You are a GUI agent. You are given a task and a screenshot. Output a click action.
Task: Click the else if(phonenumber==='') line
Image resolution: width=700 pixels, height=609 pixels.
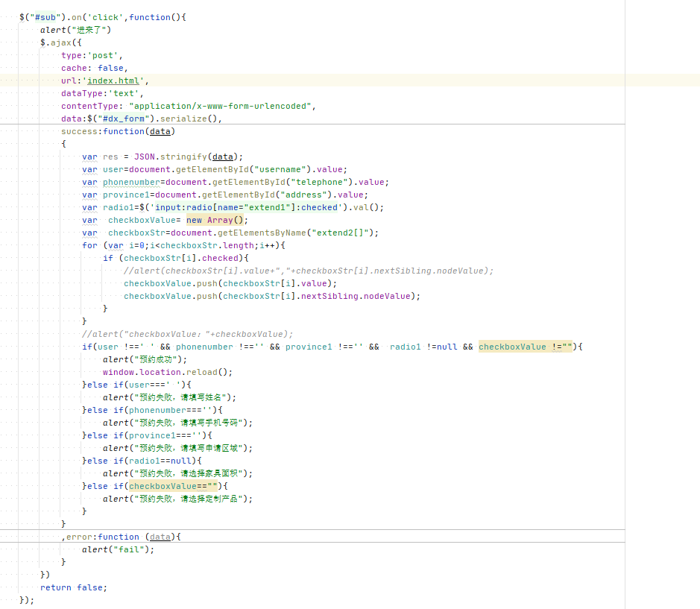click(x=152, y=410)
